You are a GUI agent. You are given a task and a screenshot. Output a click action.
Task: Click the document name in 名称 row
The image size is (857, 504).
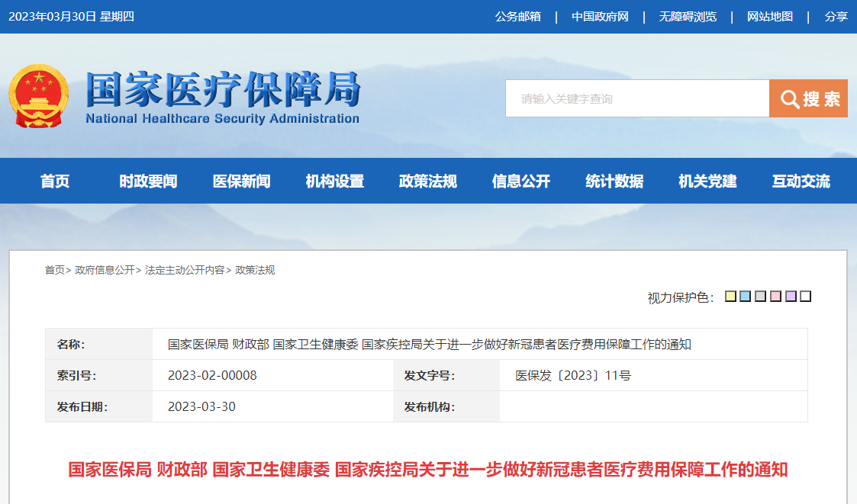tap(429, 344)
